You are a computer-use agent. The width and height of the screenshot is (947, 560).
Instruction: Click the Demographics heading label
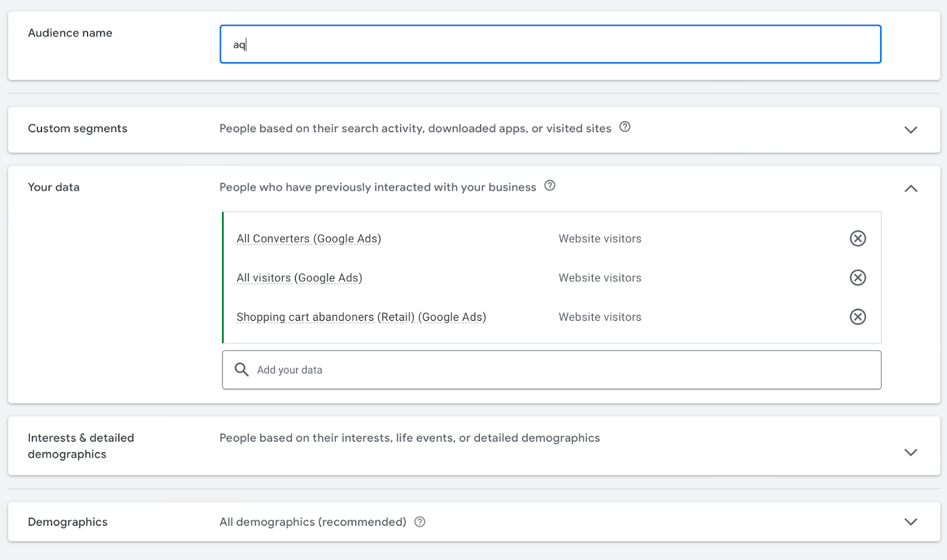pyautogui.click(x=67, y=522)
